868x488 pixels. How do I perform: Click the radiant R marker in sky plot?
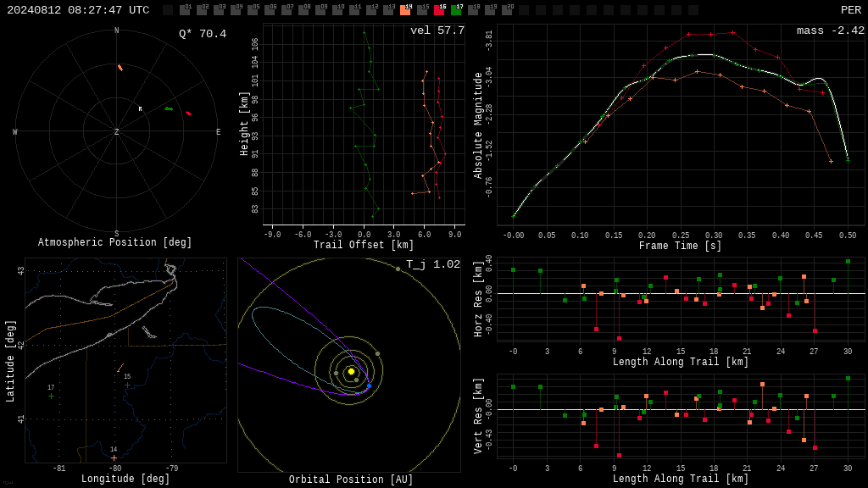140,109
